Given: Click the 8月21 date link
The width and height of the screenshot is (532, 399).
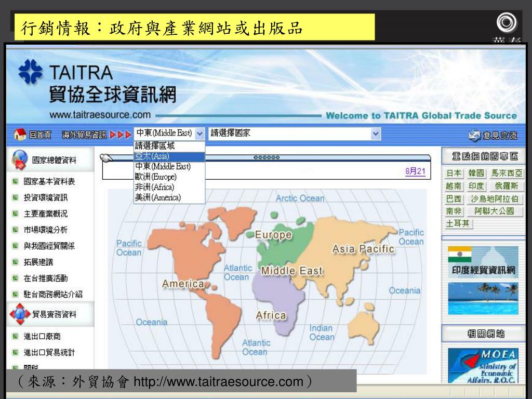Looking at the screenshot, I should (x=415, y=171).
